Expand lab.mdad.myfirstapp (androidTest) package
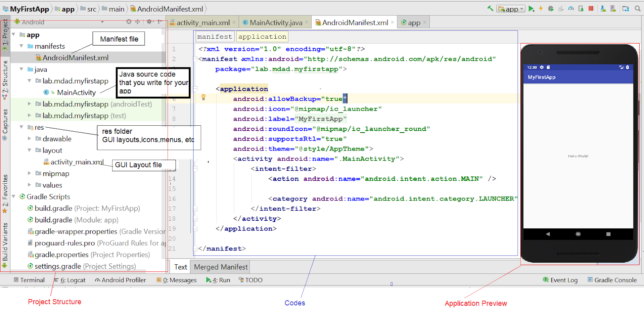 click(29, 104)
